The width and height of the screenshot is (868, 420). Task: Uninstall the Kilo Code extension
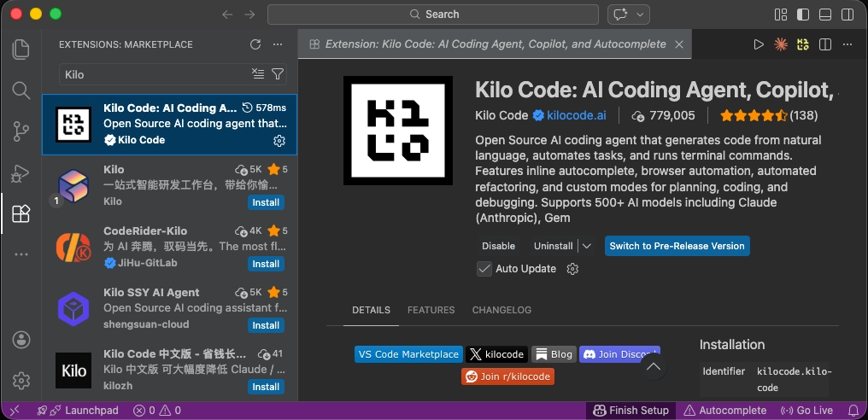click(x=553, y=246)
